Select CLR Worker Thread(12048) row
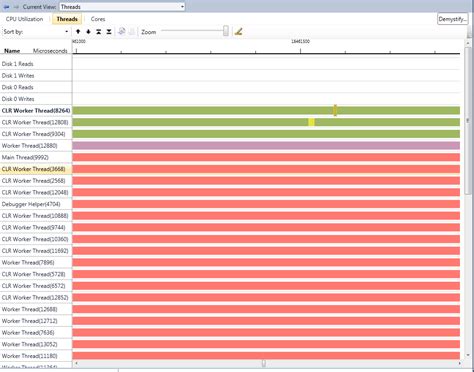This screenshot has width=474, height=372. pyautogui.click(x=36, y=192)
